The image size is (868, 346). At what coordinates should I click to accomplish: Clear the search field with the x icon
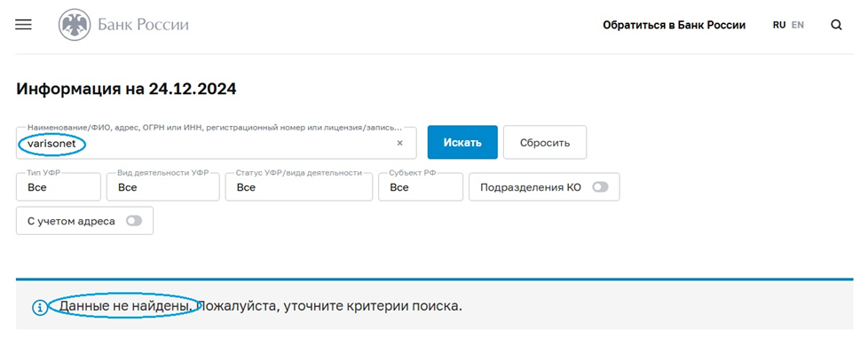399,143
